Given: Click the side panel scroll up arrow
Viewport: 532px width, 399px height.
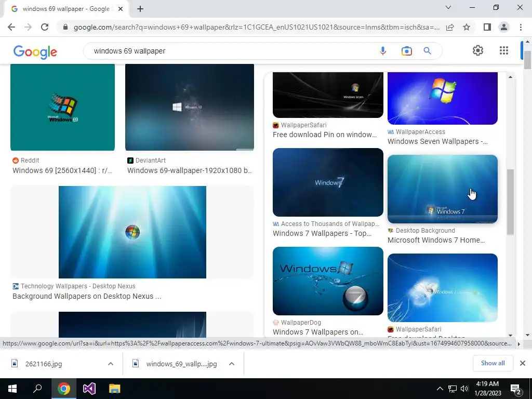Looking at the screenshot, I should click(510, 77).
